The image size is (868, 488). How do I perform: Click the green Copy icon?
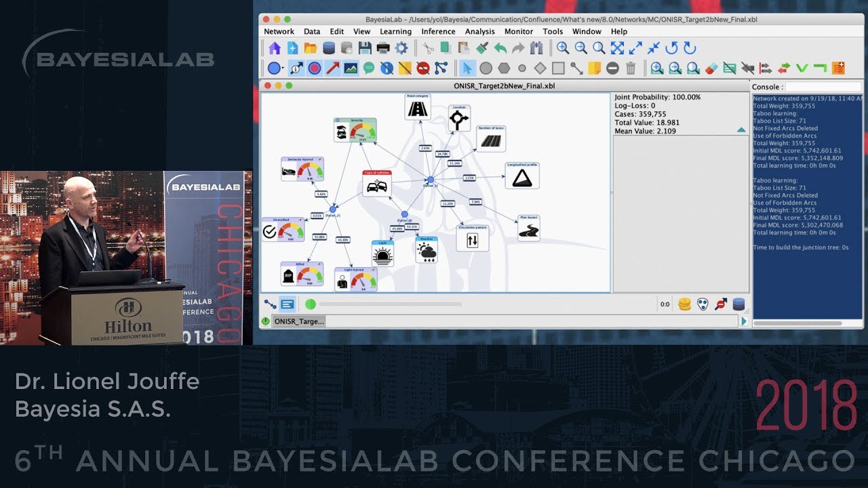446,48
